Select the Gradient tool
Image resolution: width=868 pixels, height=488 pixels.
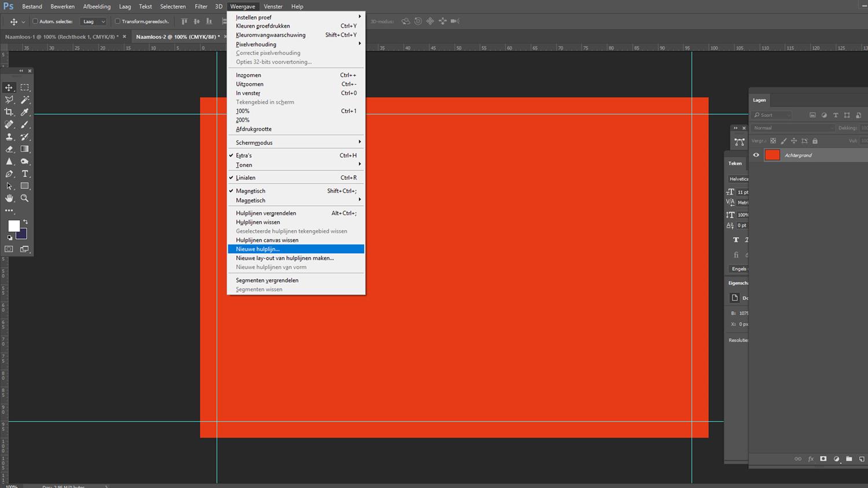coord(25,149)
